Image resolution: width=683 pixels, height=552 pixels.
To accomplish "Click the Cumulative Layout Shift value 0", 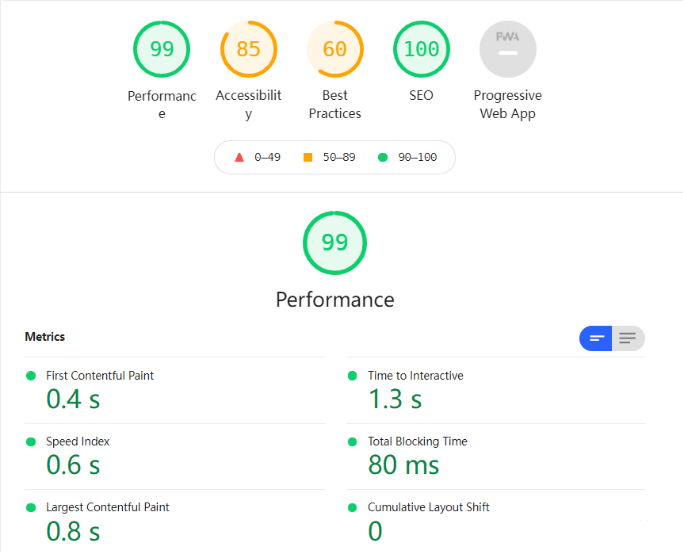I will (x=375, y=531).
